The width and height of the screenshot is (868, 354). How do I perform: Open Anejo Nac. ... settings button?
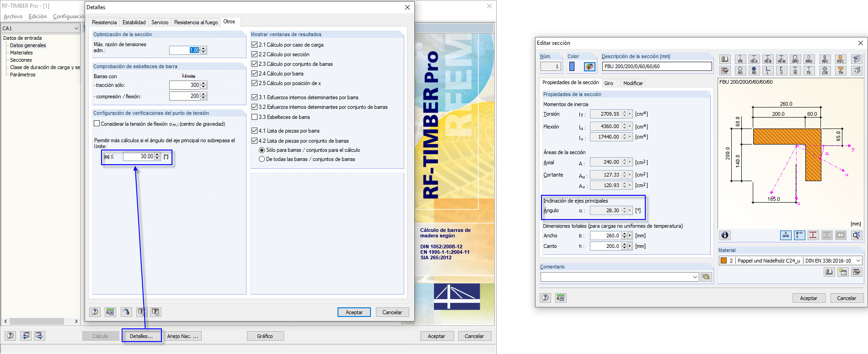pos(183,336)
